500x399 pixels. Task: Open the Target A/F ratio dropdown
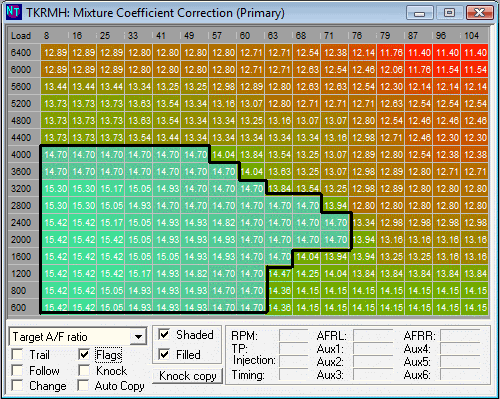(x=138, y=337)
